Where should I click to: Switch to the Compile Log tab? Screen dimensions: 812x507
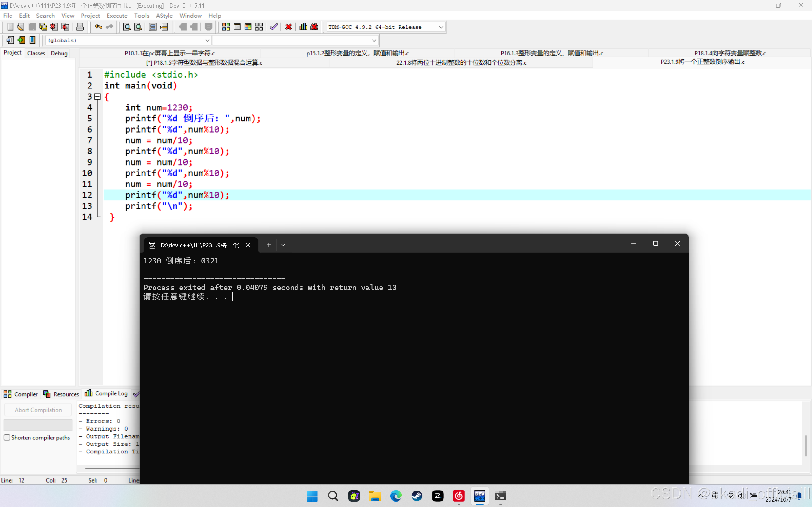[106, 394]
